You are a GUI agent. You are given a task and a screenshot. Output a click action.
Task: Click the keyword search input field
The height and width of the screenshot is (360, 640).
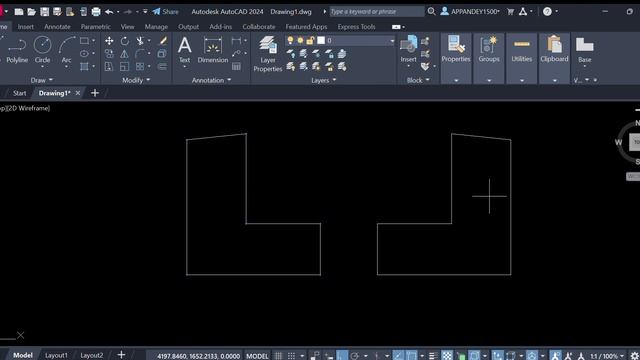[x=377, y=12]
